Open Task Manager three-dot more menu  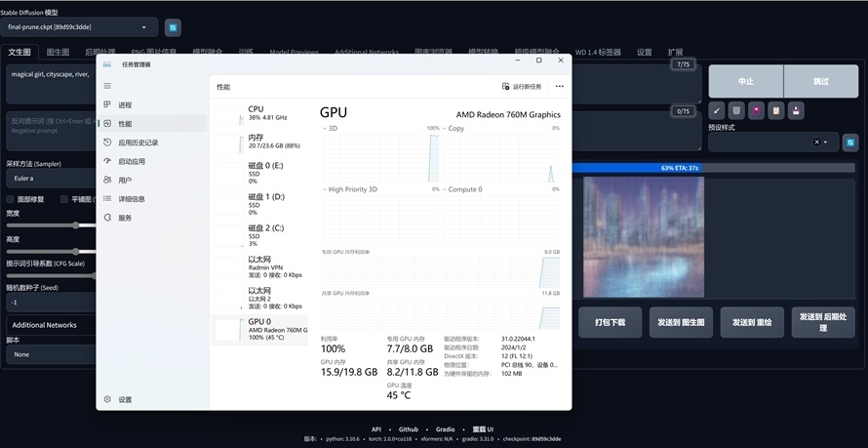[559, 87]
